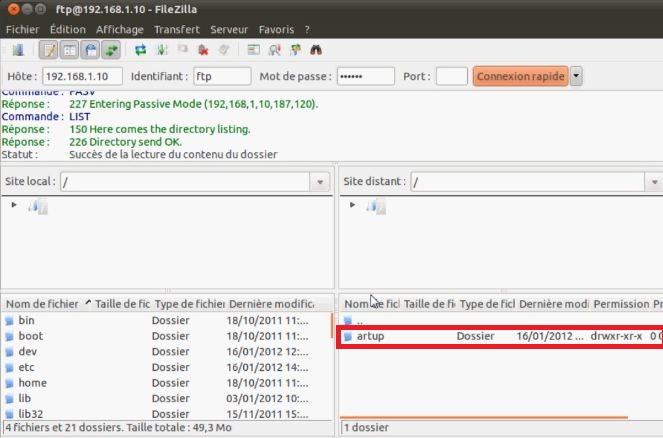Open the Édition menu
The image size is (663, 438).
point(68,30)
